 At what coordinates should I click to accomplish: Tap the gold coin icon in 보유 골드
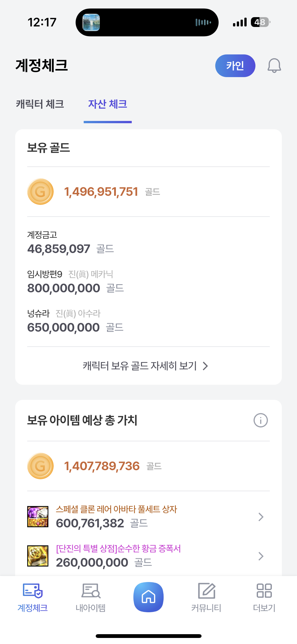coord(40,191)
